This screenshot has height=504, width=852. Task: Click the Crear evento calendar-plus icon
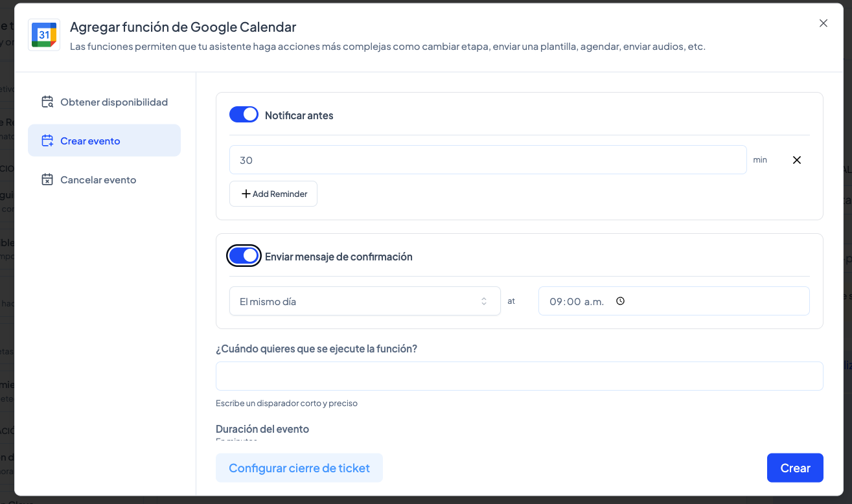pos(47,141)
